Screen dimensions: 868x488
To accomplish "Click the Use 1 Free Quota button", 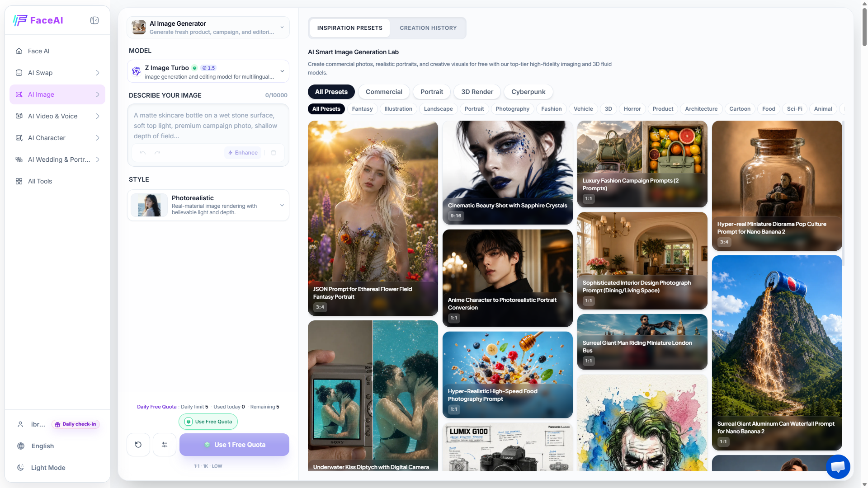I will pos(234,445).
